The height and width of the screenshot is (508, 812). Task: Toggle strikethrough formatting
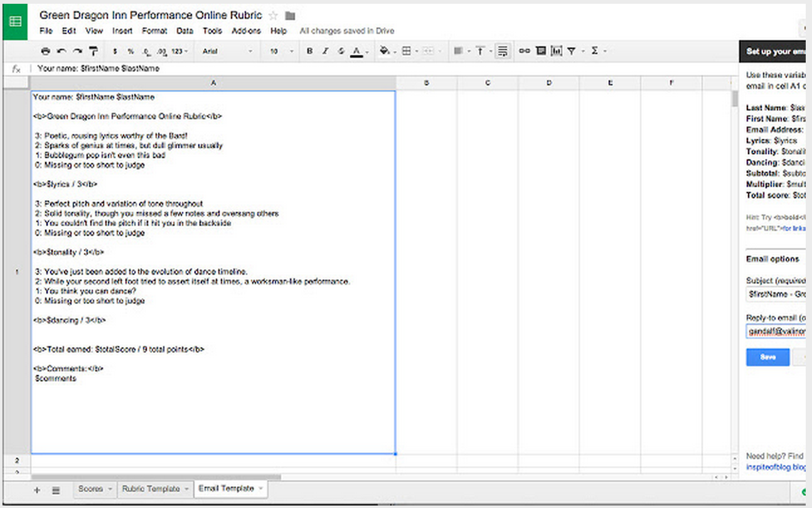tap(340, 51)
